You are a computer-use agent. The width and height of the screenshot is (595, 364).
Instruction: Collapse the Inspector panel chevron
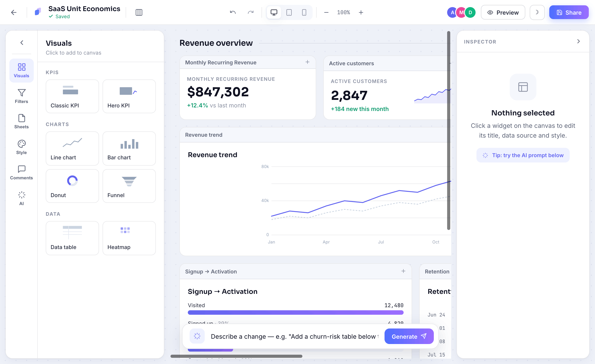click(578, 41)
